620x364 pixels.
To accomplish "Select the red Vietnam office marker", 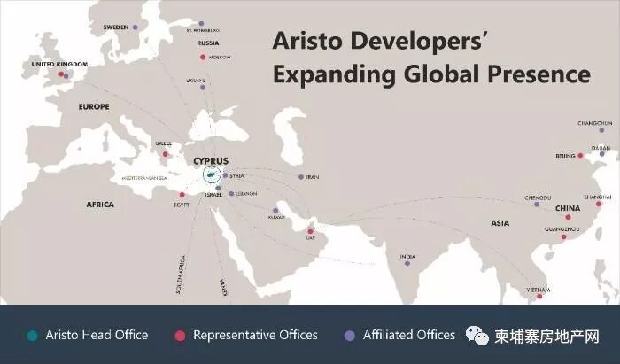I will click(539, 296).
